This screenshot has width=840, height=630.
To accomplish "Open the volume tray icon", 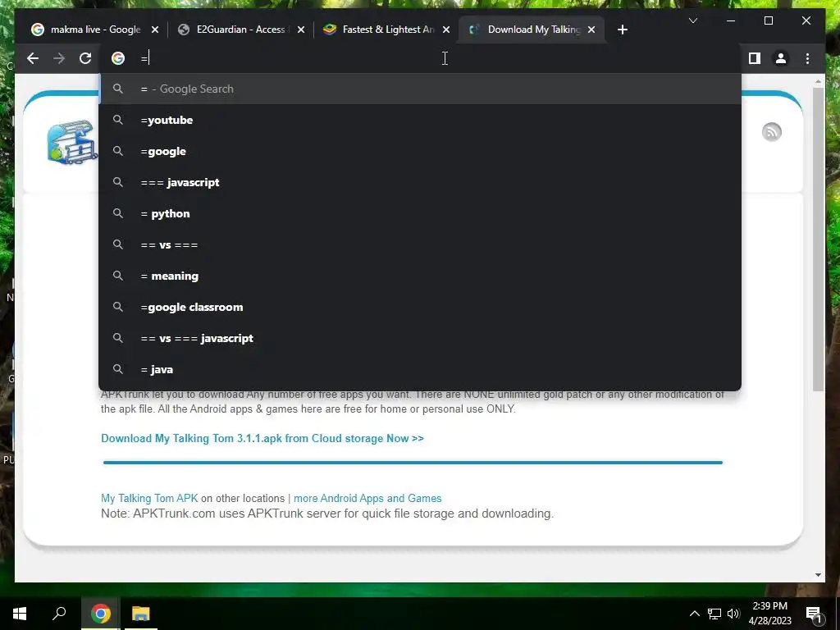I will [733, 614].
